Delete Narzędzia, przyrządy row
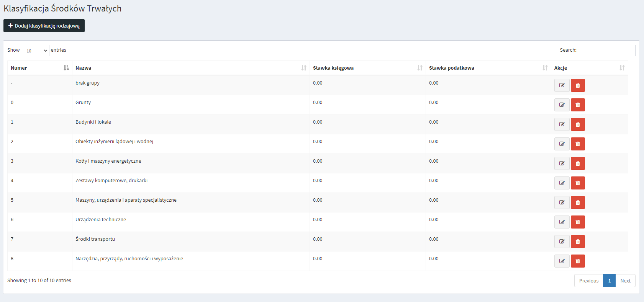644x302 pixels. [578, 261]
